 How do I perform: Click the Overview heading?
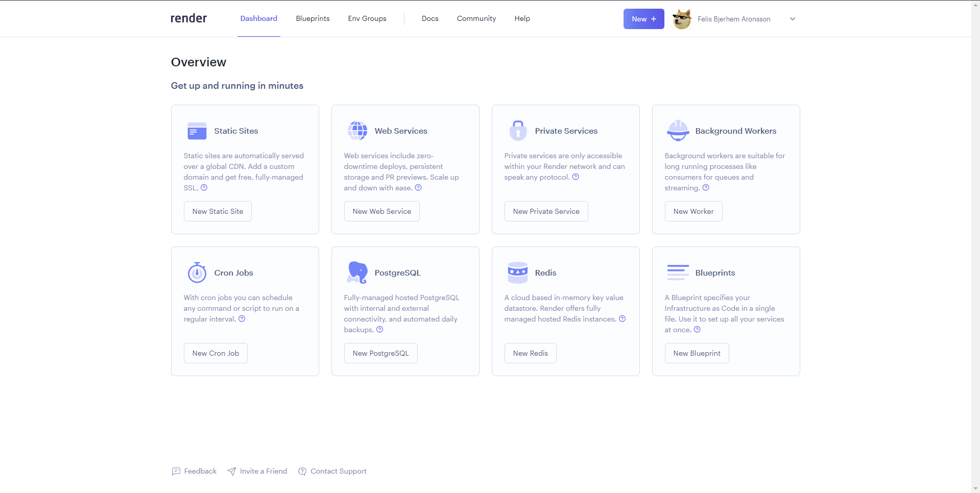coord(198,62)
